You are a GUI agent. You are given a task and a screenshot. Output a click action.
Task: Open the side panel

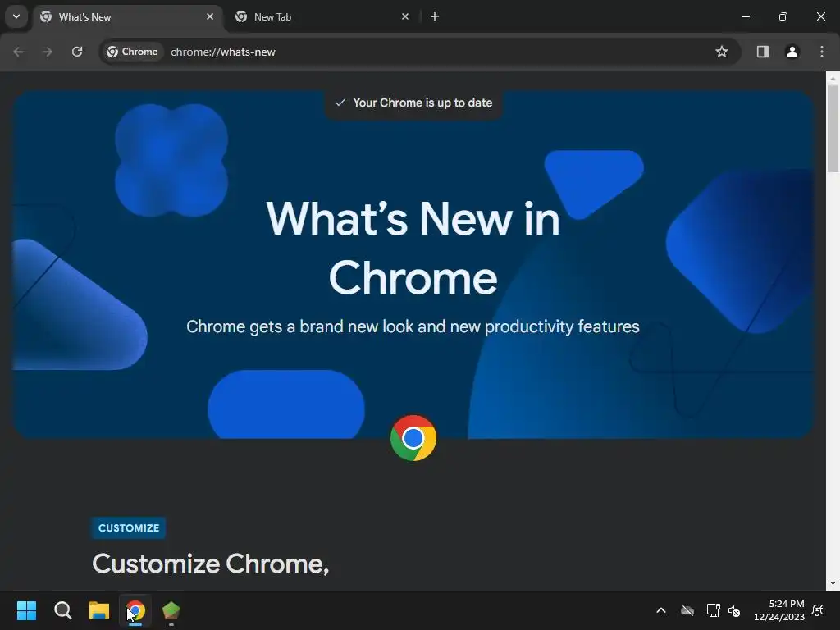(x=763, y=52)
